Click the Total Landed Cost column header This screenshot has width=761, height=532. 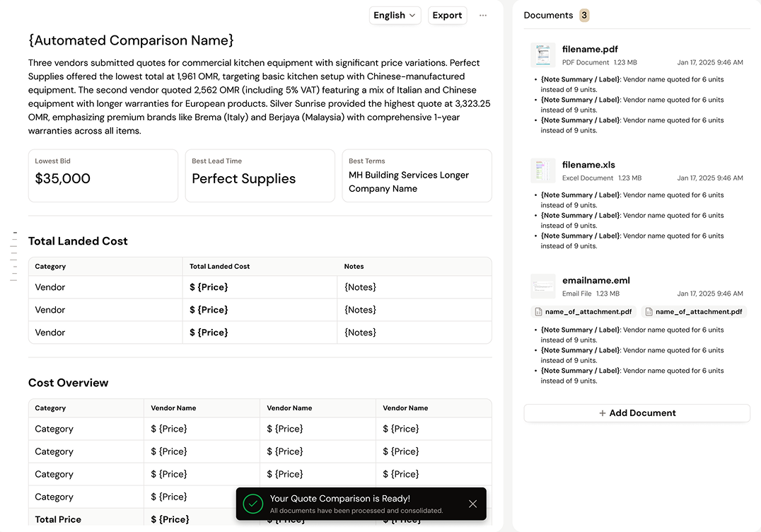point(220,267)
